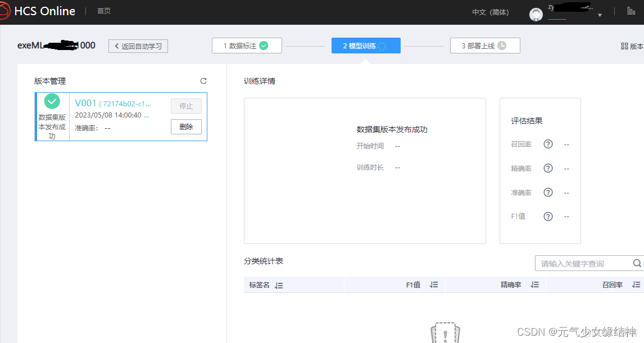Click the user avatar picture
The width and height of the screenshot is (644, 343).
coord(536,15)
